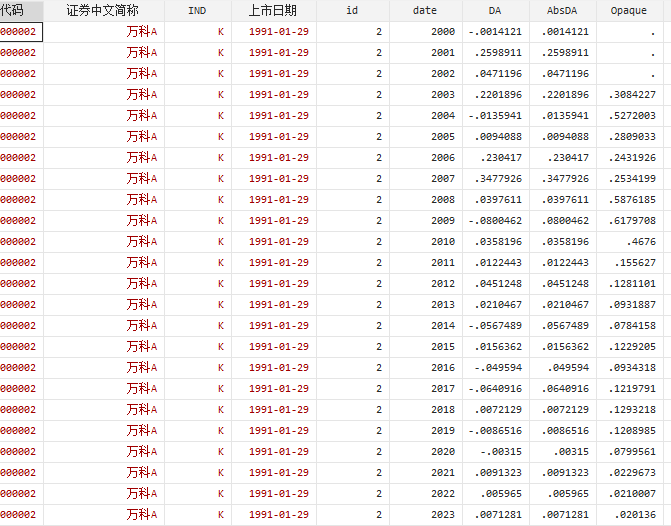
Task: Click the Opaque value .6179708
Action: point(632,221)
